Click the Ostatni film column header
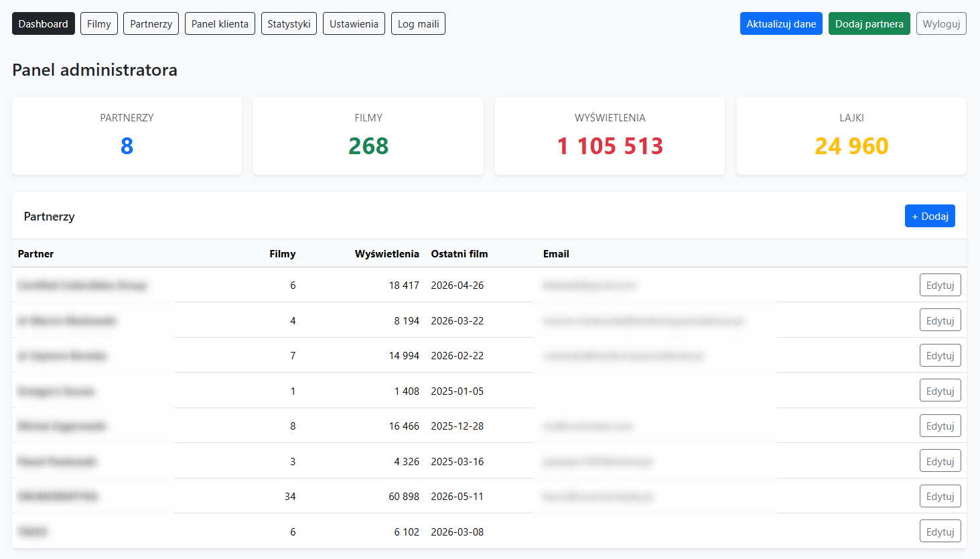This screenshot has height=559, width=980. (x=460, y=254)
